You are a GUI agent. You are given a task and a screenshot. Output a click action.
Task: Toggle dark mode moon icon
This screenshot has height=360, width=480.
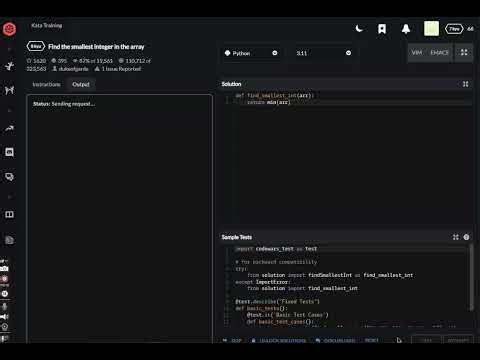pyautogui.click(x=359, y=29)
